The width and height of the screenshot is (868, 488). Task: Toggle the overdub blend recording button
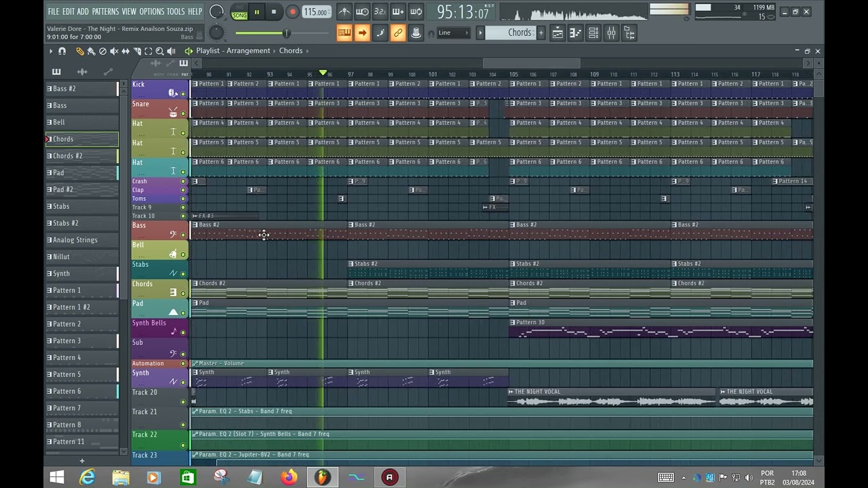pyautogui.click(x=398, y=12)
